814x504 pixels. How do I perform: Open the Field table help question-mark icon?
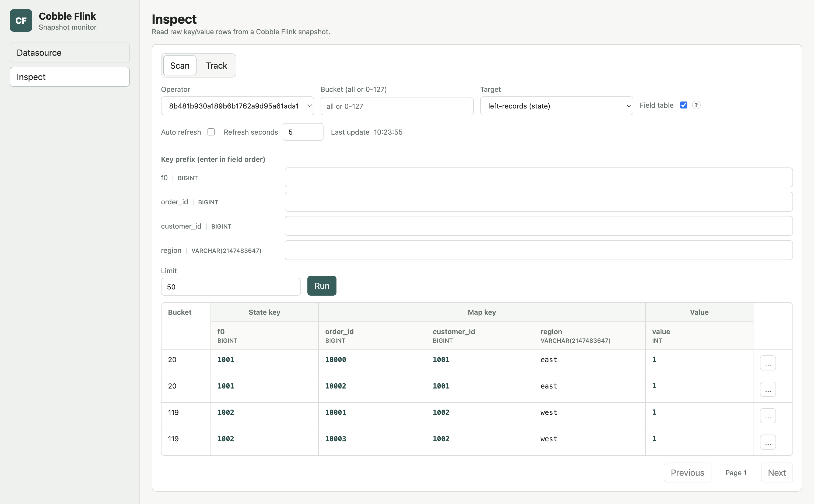pos(696,105)
